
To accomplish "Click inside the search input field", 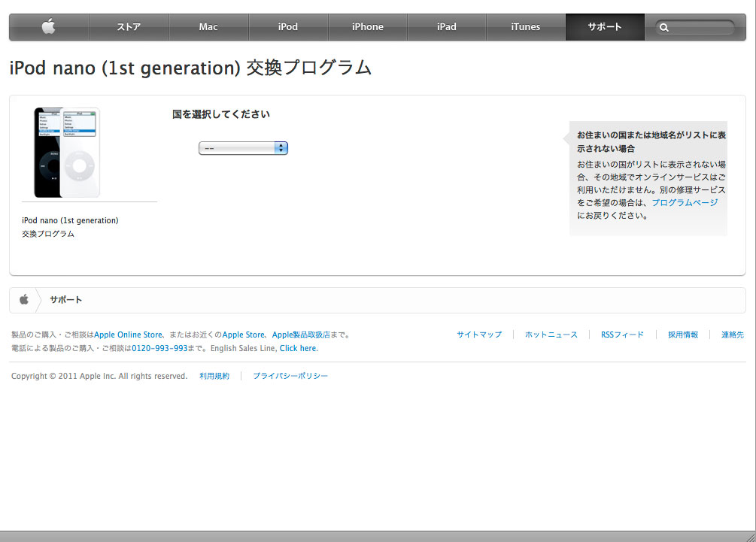I will pyautogui.click(x=701, y=28).
